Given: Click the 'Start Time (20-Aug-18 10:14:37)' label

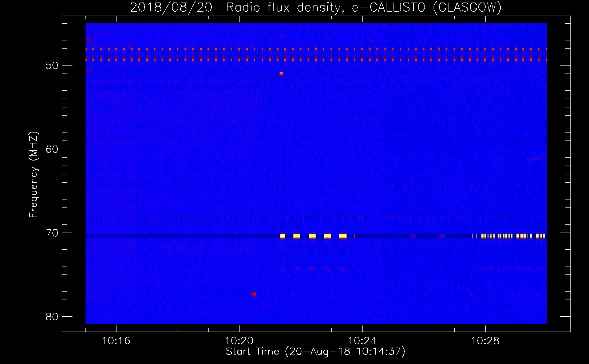Looking at the screenshot, I should pyautogui.click(x=316, y=352).
